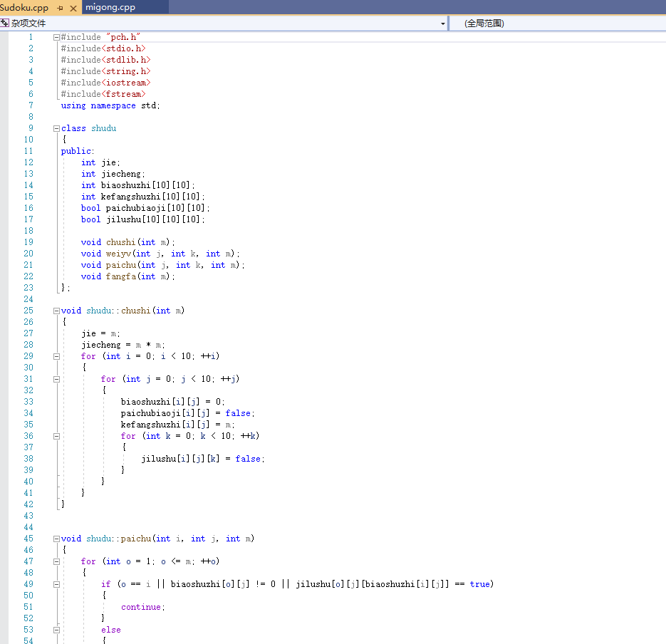This screenshot has width=666, height=644.
Task: Click line number 45 in the gutter
Action: 28,539
